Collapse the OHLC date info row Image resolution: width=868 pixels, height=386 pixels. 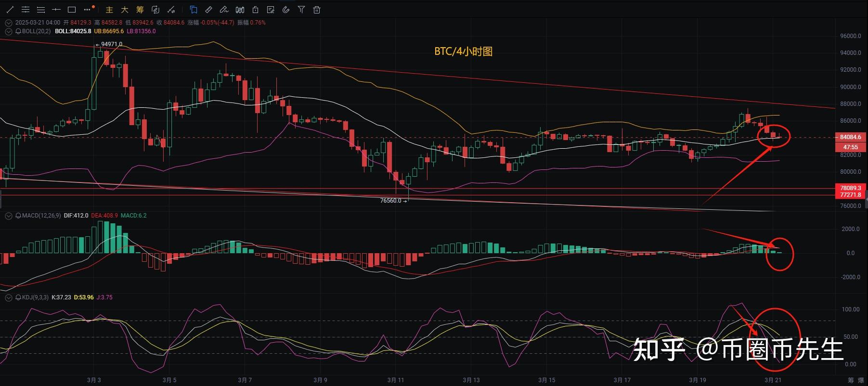coord(8,23)
